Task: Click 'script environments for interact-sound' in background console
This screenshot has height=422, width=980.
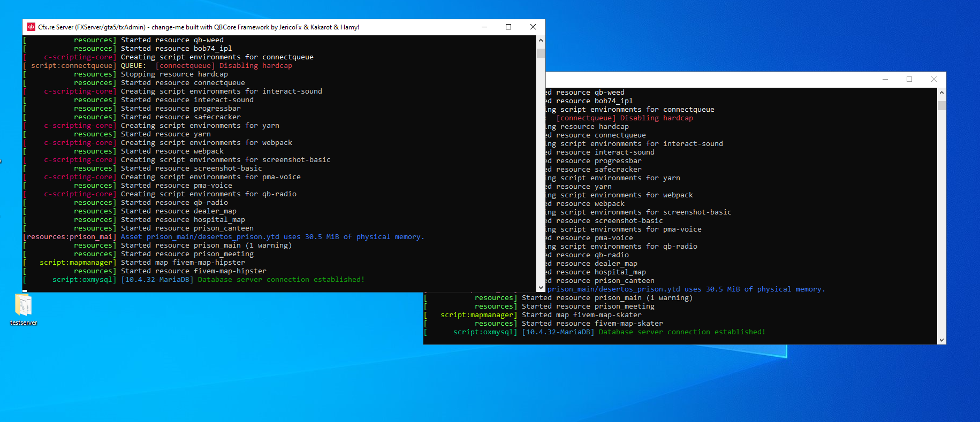Action: click(x=642, y=144)
